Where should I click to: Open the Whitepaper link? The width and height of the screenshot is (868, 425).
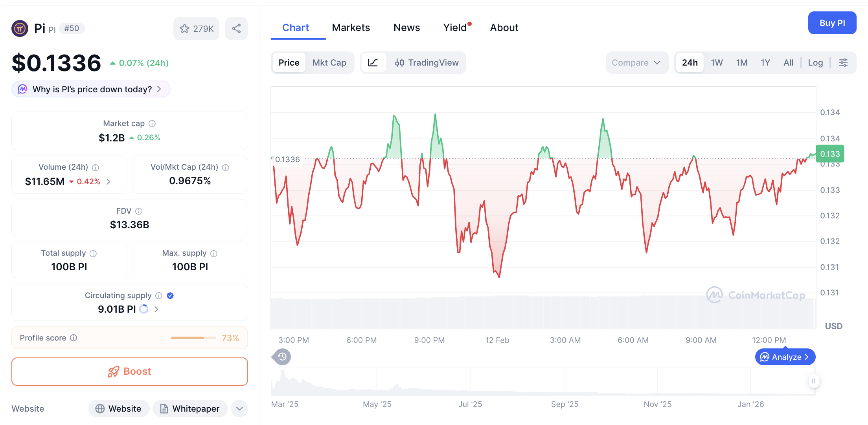pos(190,409)
